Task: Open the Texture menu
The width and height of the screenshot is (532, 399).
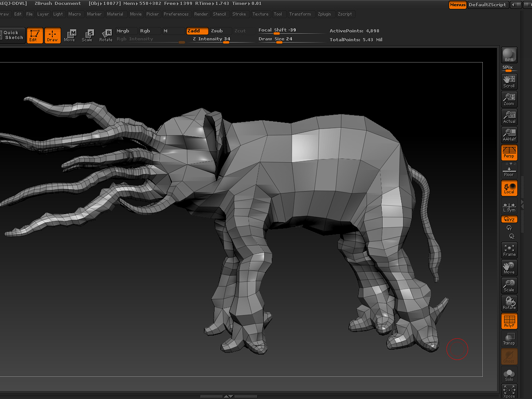Action: tap(260, 14)
